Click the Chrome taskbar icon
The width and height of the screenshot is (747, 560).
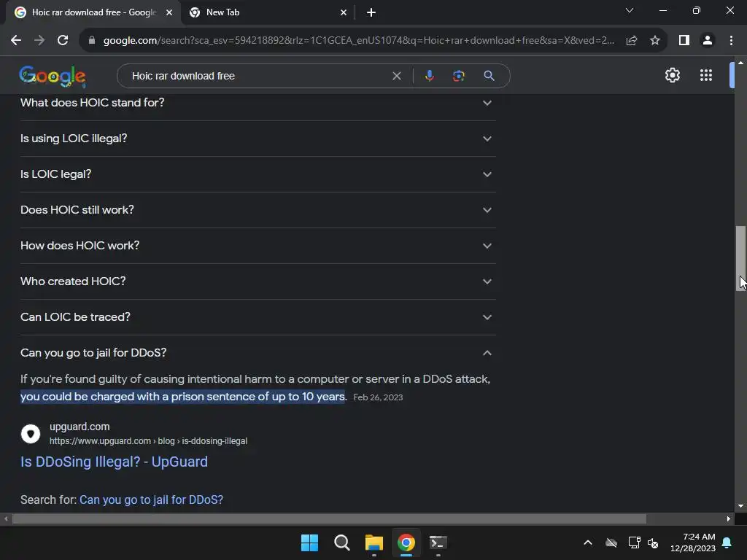tap(406, 542)
